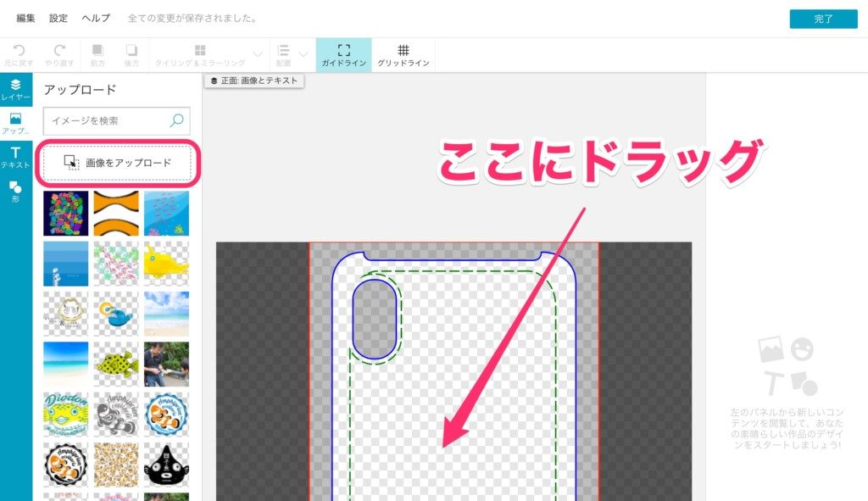Select the clownfish stripe pattern thumbnail

click(x=116, y=213)
